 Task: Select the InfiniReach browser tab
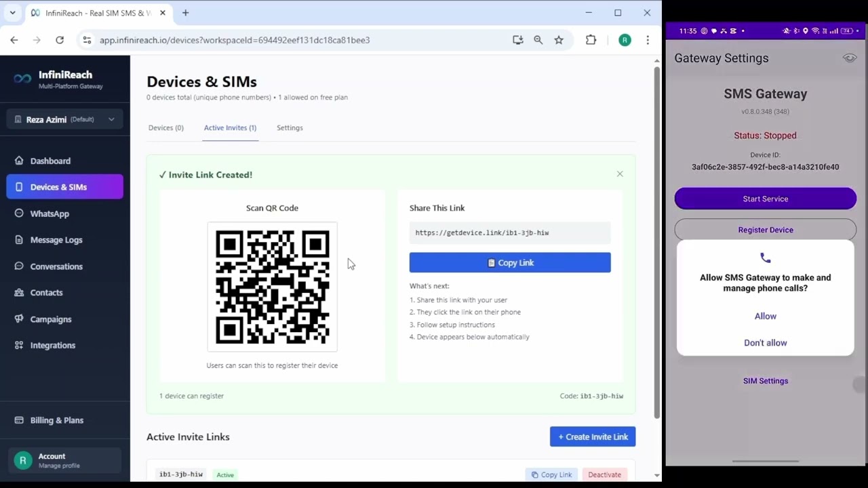[x=98, y=13]
